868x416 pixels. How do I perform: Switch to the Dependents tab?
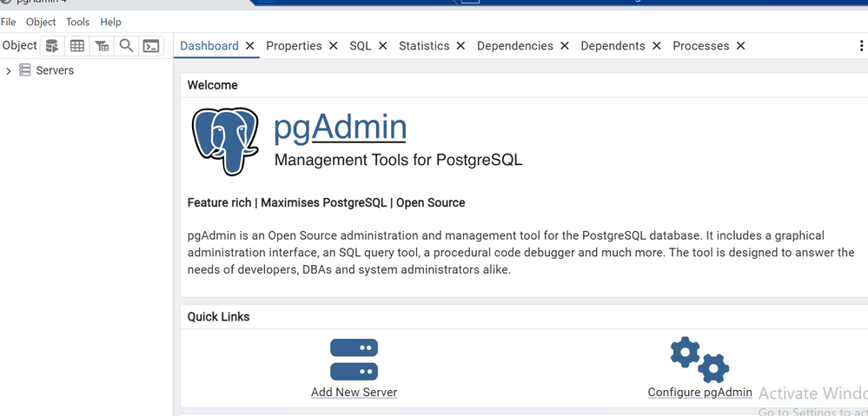point(613,46)
